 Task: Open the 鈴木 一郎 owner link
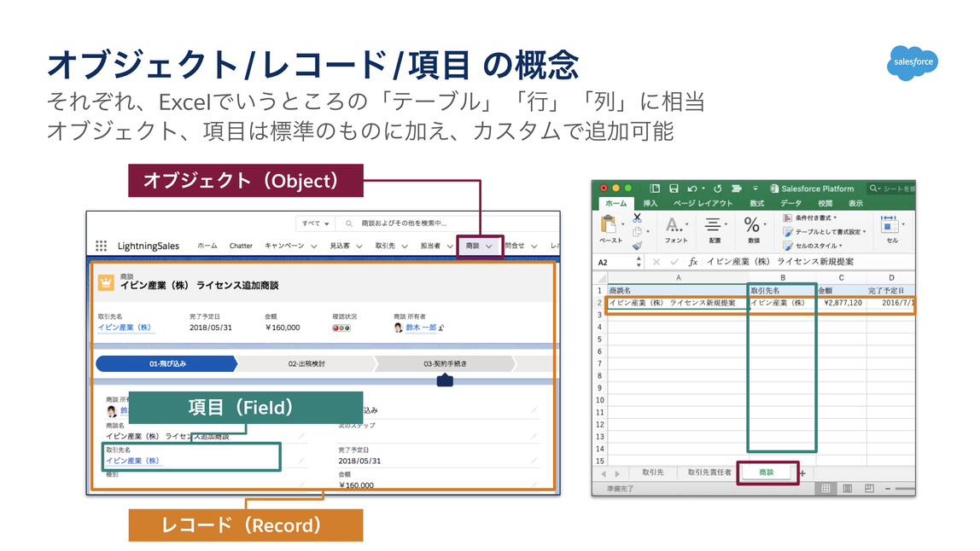tap(421, 328)
